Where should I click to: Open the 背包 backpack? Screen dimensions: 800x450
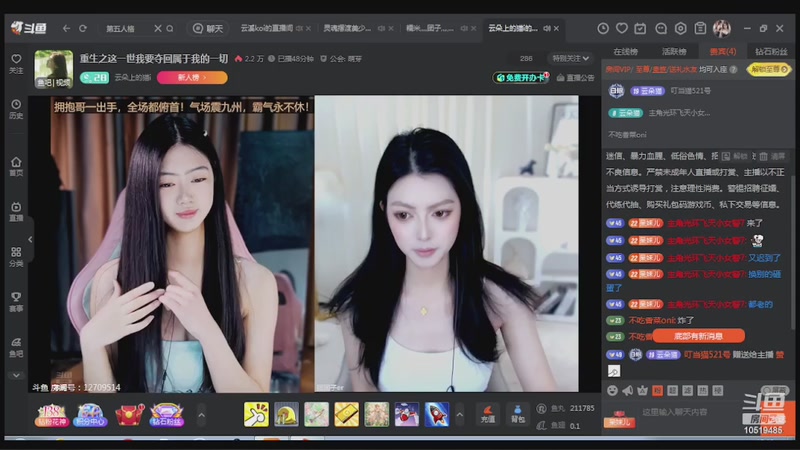click(x=518, y=414)
